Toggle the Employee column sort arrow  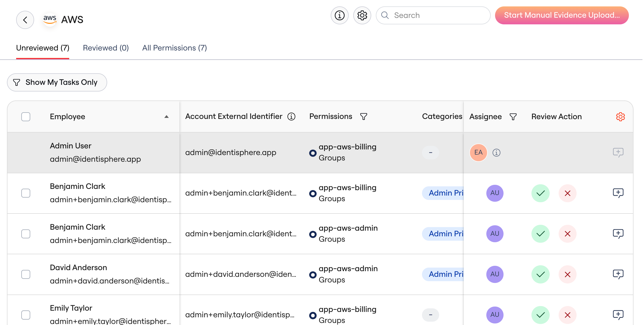(x=166, y=117)
